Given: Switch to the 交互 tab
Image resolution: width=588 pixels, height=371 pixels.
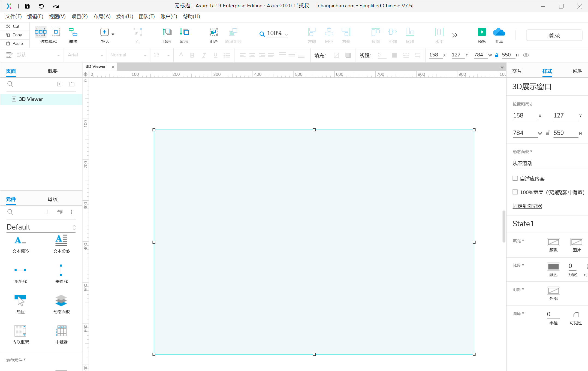Looking at the screenshot, I should (x=517, y=71).
